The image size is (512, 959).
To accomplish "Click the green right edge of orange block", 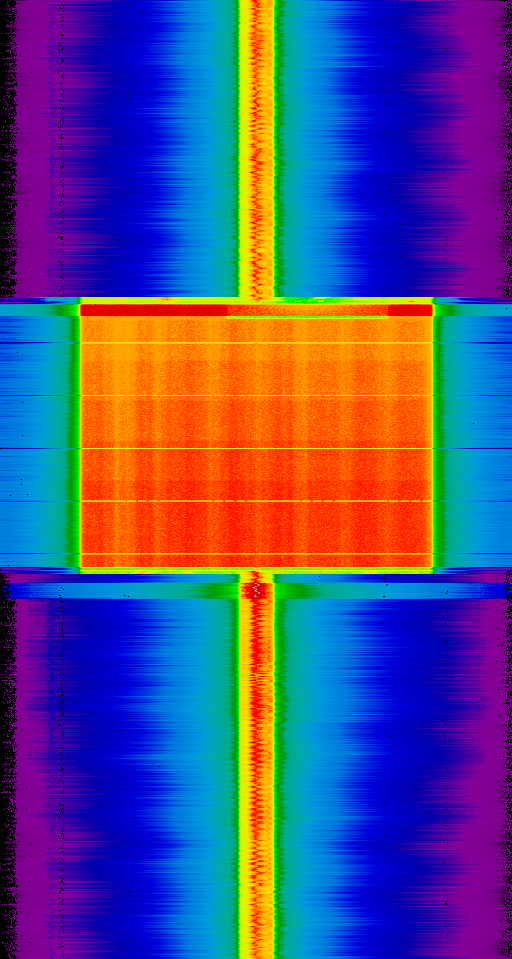I will point(436,435).
